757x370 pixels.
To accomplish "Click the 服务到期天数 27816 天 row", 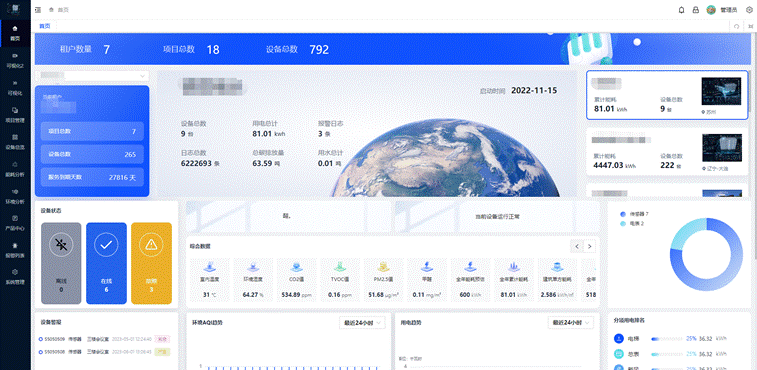I will click(92, 177).
